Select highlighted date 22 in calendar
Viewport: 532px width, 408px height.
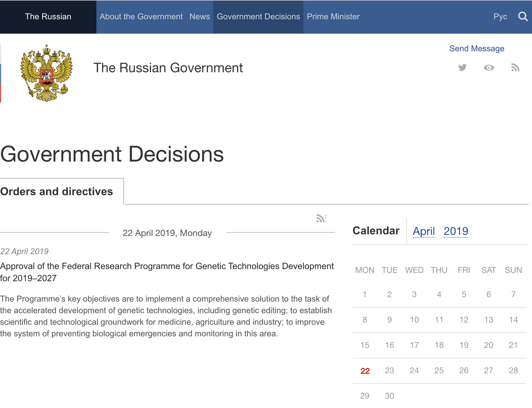[x=365, y=371]
